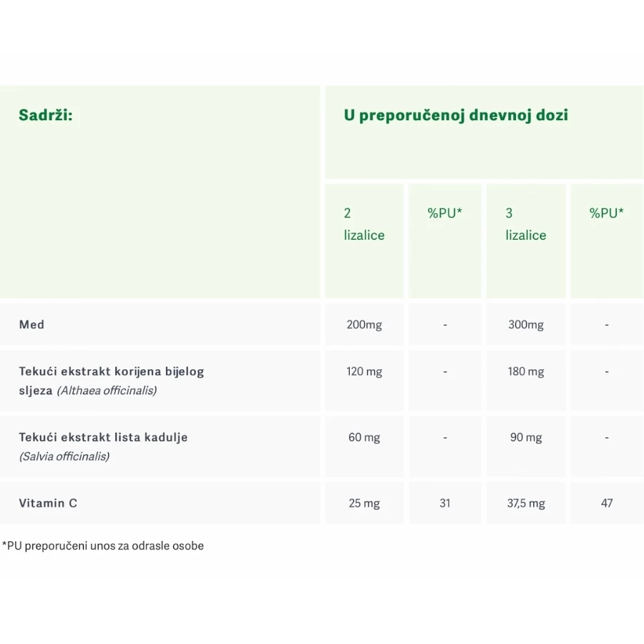This screenshot has width=644, height=644.
Task: Click the "Vitamin C" row label
Action: coord(48,503)
